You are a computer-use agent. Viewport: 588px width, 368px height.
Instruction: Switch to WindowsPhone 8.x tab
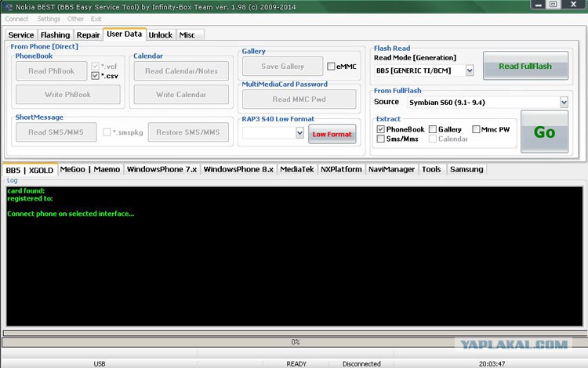[238, 169]
